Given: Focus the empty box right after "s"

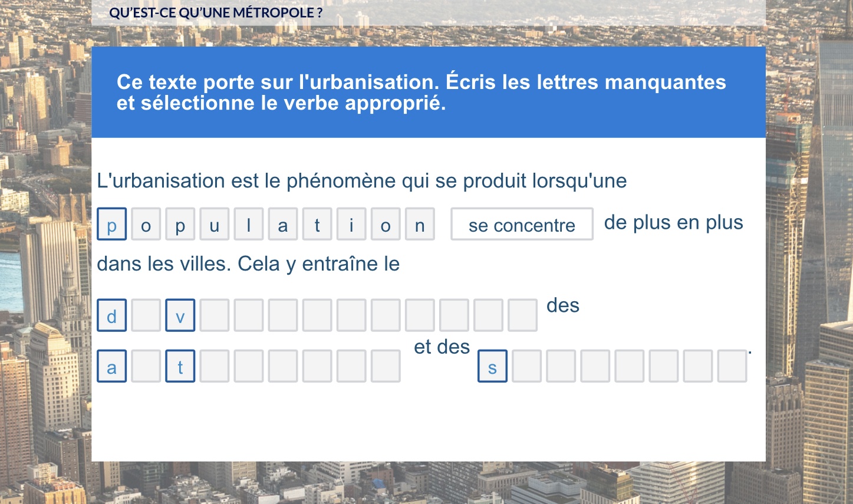Looking at the screenshot, I should pos(527,367).
